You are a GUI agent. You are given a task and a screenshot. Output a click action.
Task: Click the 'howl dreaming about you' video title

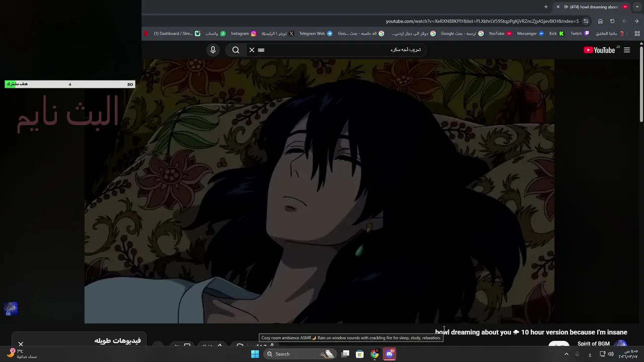[x=531, y=332]
